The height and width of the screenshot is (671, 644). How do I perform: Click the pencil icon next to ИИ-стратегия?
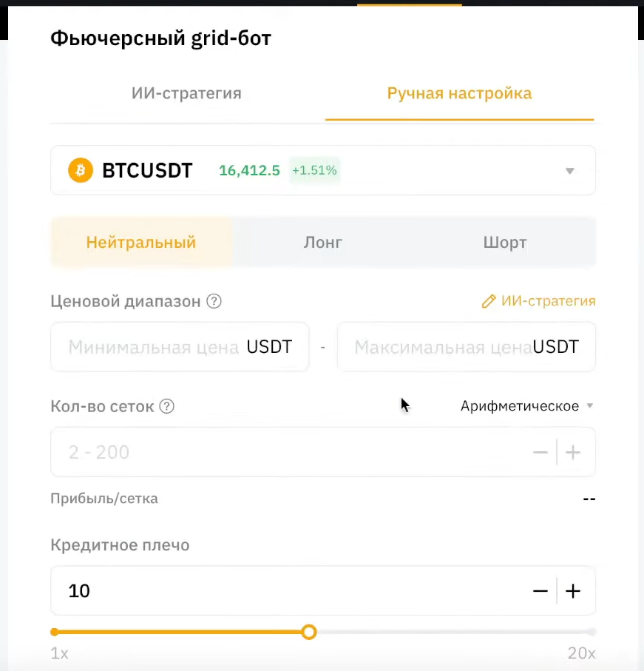pos(488,301)
